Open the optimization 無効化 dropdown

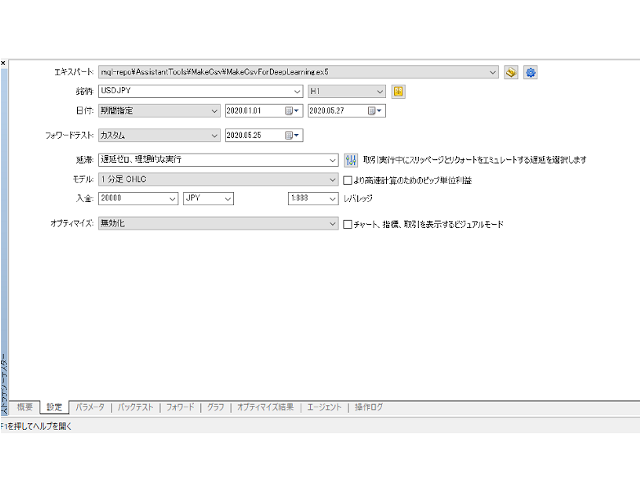218,223
